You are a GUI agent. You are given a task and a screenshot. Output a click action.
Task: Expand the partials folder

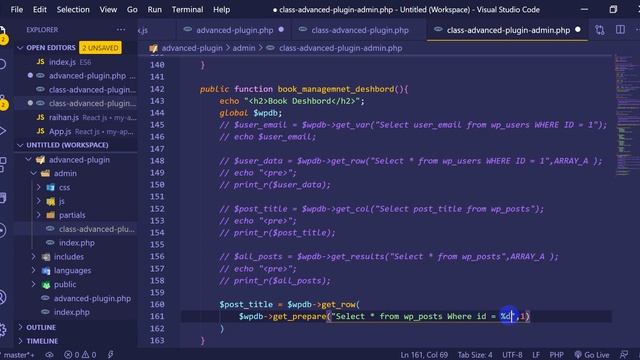(39, 215)
